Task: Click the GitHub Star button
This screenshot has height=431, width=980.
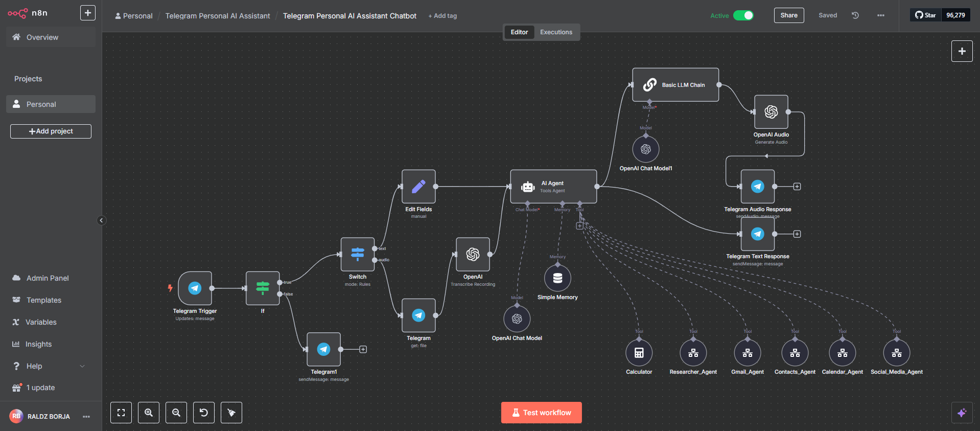Action: pos(925,15)
